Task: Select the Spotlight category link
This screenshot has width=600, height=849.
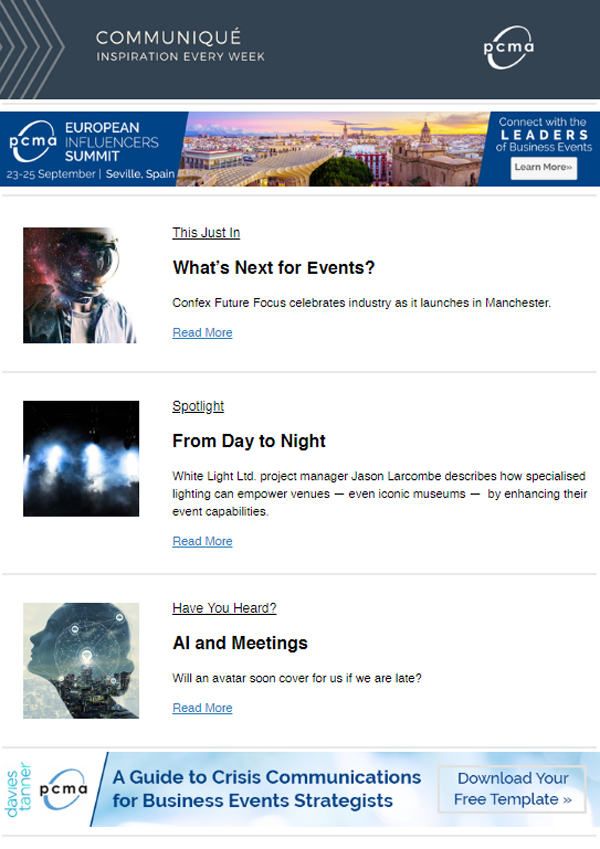Action: pyautogui.click(x=198, y=406)
